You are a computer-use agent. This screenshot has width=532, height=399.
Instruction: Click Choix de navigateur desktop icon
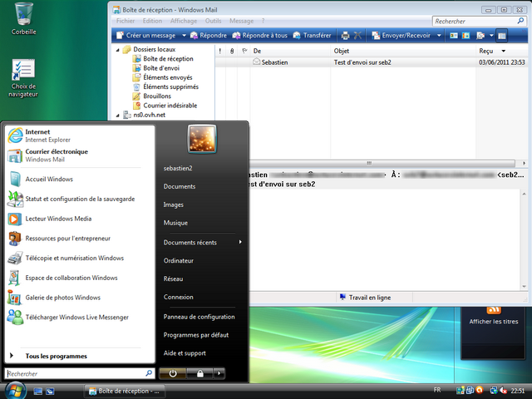pyautogui.click(x=23, y=78)
